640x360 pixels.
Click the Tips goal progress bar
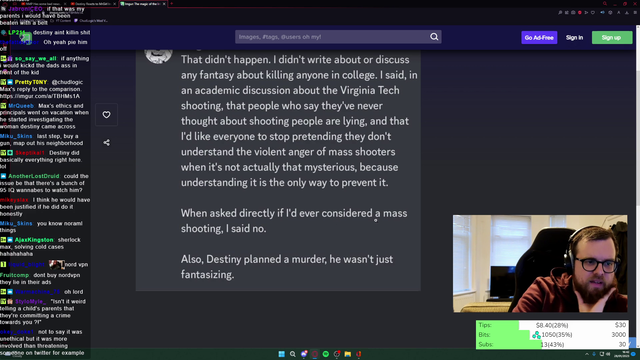552,325
